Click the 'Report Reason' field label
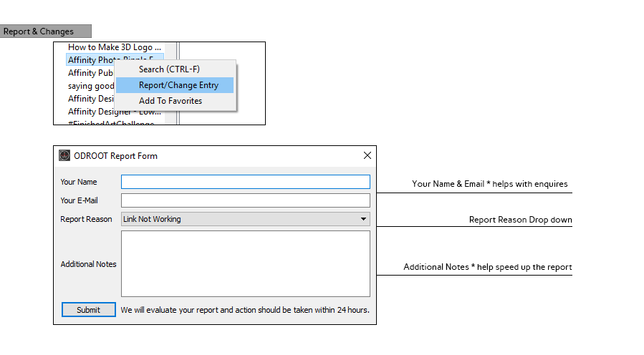The image size is (644, 355). [86, 219]
